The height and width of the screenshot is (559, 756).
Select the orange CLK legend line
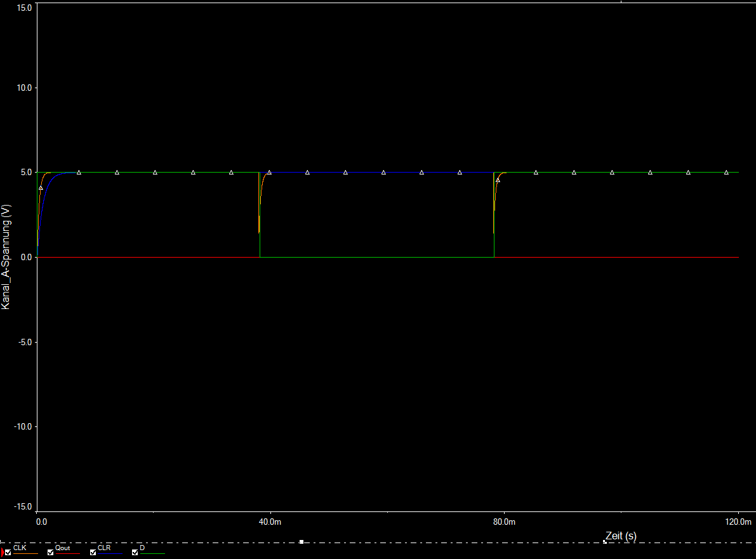click(25, 554)
